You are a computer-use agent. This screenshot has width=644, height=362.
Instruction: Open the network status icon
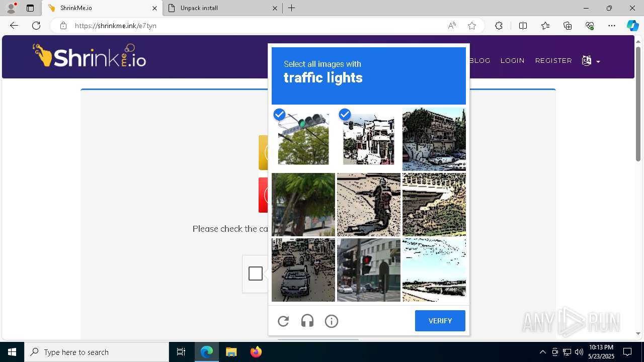567,352
